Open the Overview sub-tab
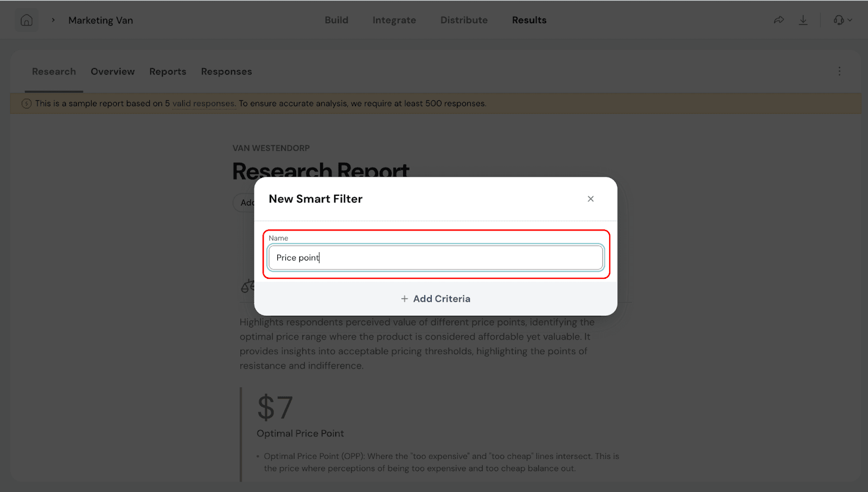868x492 pixels. coord(112,72)
